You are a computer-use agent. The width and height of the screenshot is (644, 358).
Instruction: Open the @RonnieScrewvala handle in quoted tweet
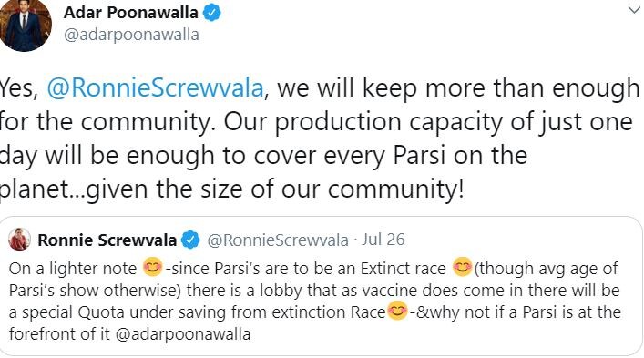278,240
